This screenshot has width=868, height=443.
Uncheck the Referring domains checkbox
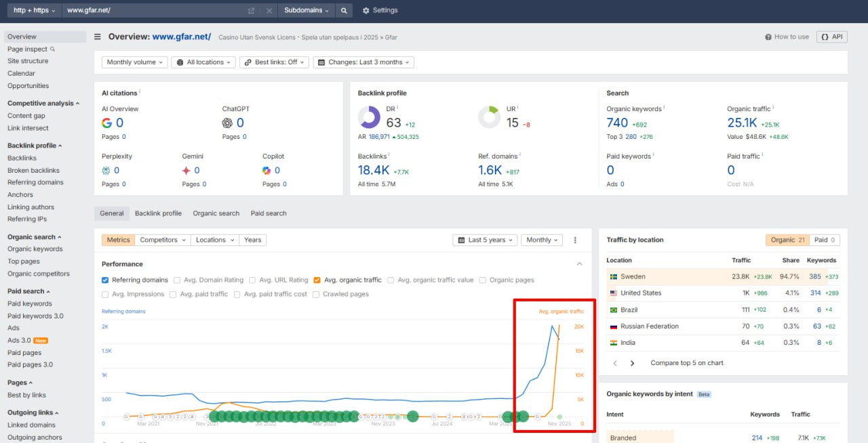[x=105, y=280]
